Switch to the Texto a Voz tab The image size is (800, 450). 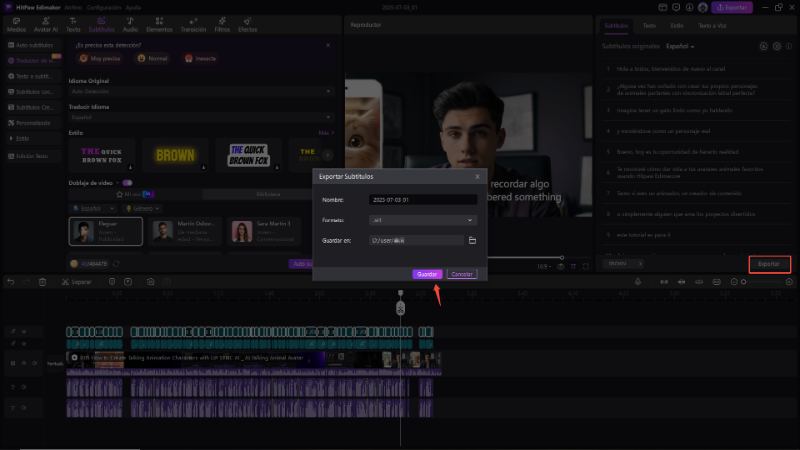(712, 26)
